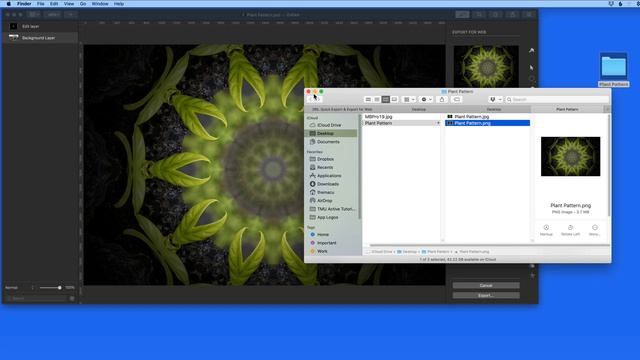Image resolution: width=640 pixels, height=360 pixels.
Task: Open AirDrop in Finder sidebar
Action: pyautogui.click(x=324, y=200)
